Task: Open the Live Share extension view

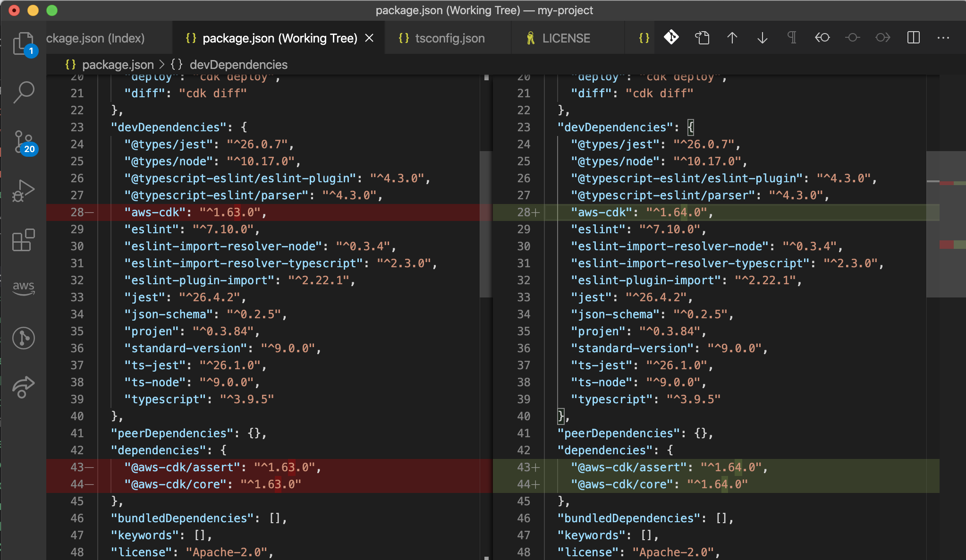Action: click(x=24, y=387)
